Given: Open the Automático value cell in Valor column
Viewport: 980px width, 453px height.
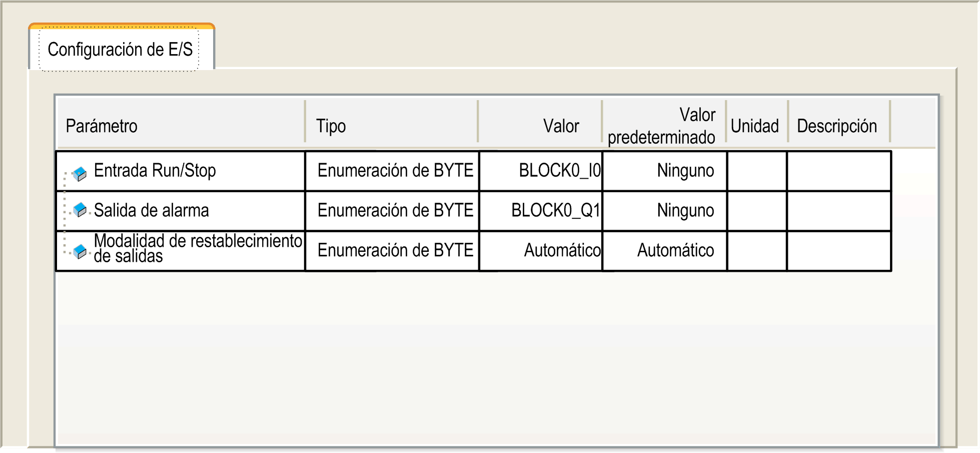Looking at the screenshot, I should [x=541, y=251].
